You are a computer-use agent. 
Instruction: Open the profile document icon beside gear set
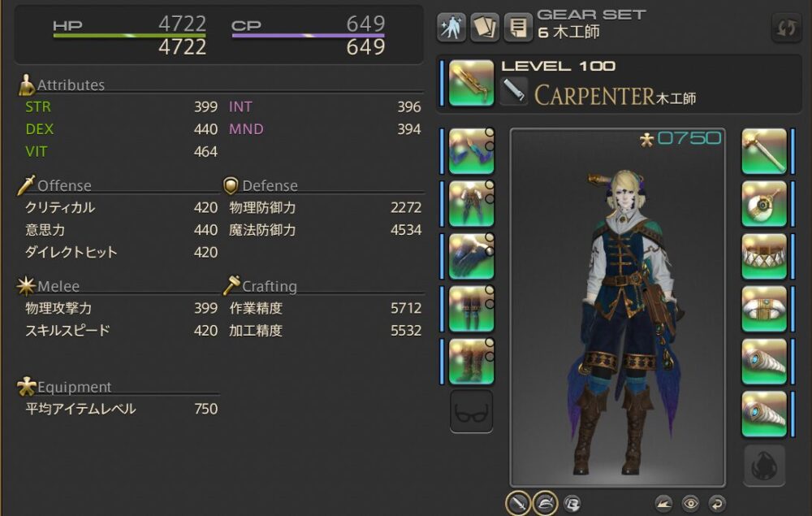[518, 27]
